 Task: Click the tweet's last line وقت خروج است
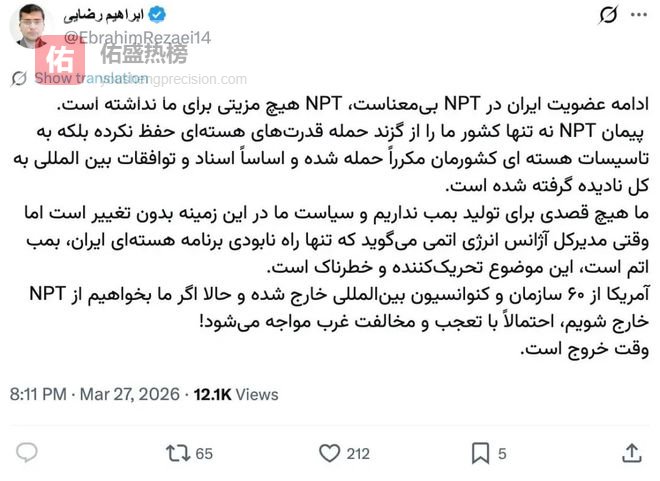pos(584,349)
